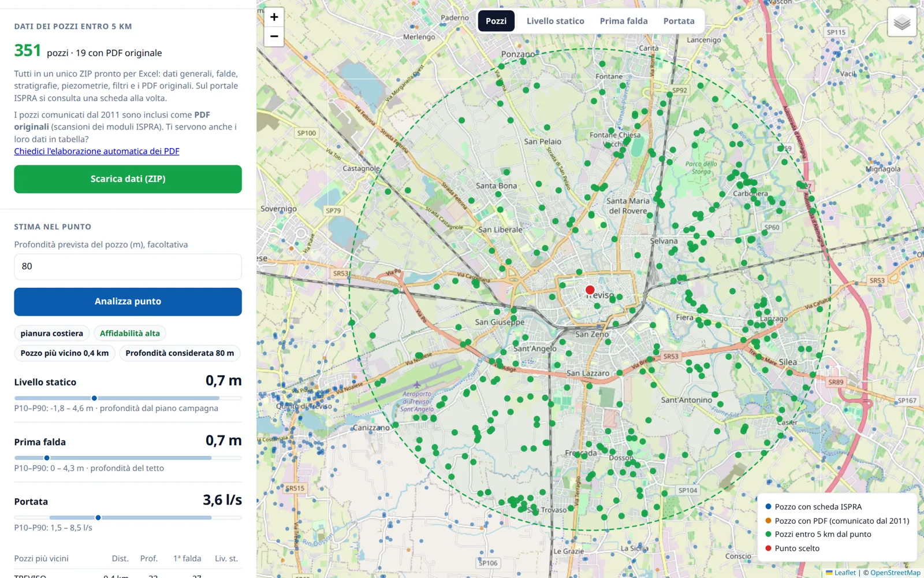This screenshot has width=924, height=578.
Task: Click the 'San Giuseppe' map label
Action: [x=500, y=322]
